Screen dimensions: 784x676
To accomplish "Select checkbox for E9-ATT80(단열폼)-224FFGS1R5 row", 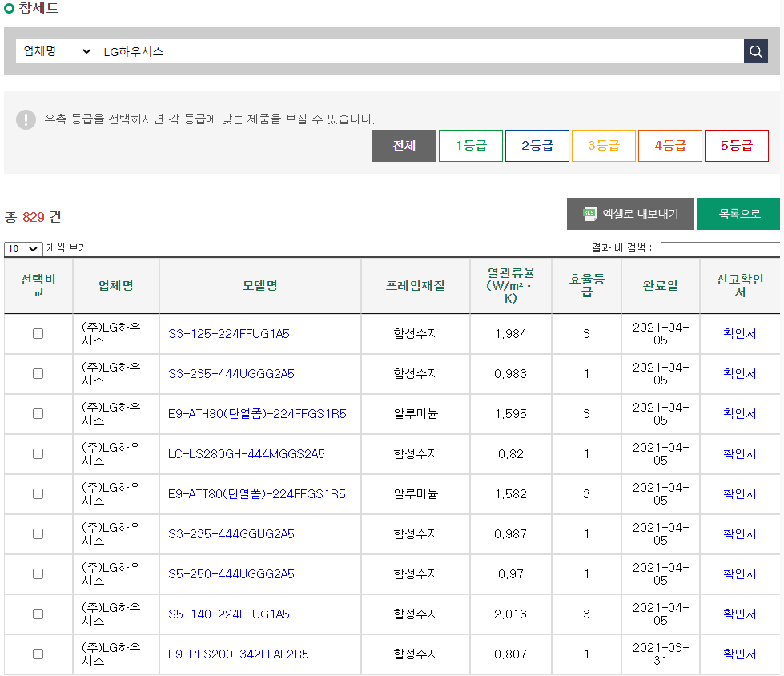I will pos(38,493).
